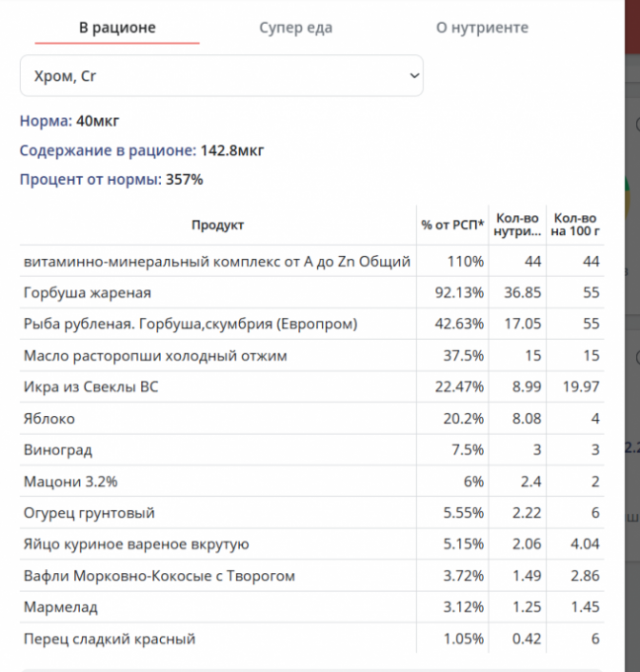640x672 pixels.
Task: Go to the "О нутриенте" tab
Action: pyautogui.click(x=482, y=28)
